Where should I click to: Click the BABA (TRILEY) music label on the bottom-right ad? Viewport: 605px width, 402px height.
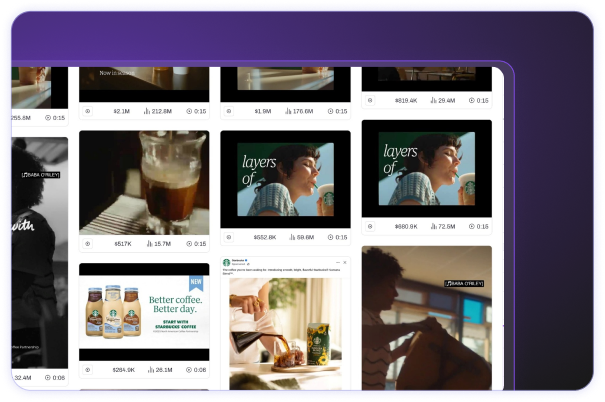[x=464, y=283]
